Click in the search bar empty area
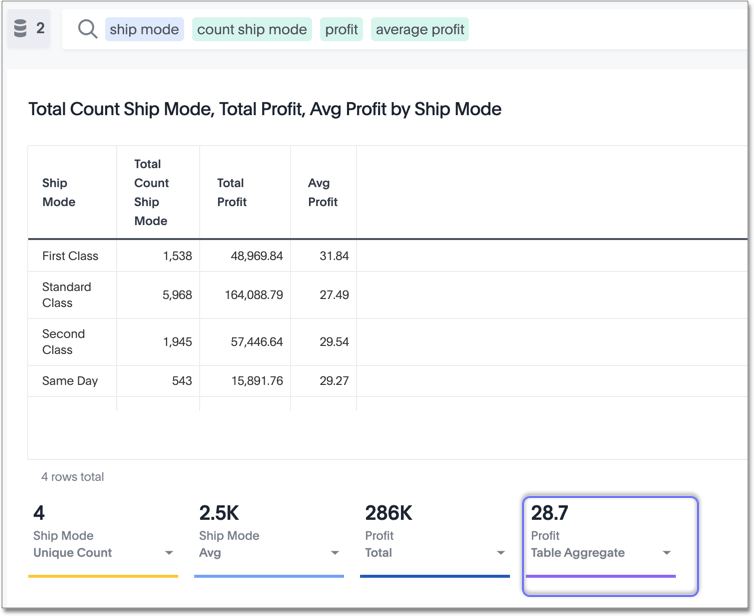754x616 pixels. coord(600,30)
